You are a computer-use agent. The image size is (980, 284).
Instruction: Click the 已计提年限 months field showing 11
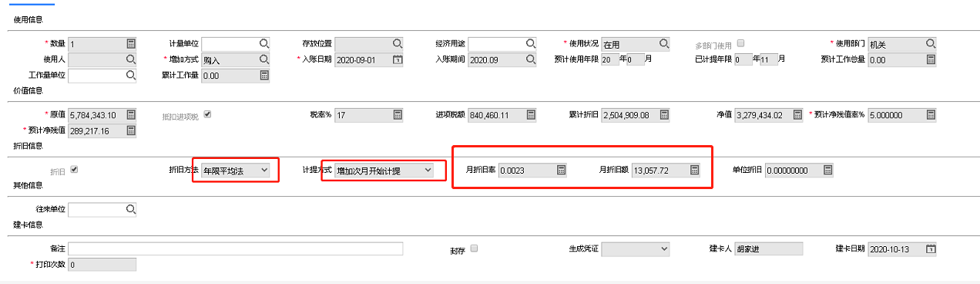[769, 60]
